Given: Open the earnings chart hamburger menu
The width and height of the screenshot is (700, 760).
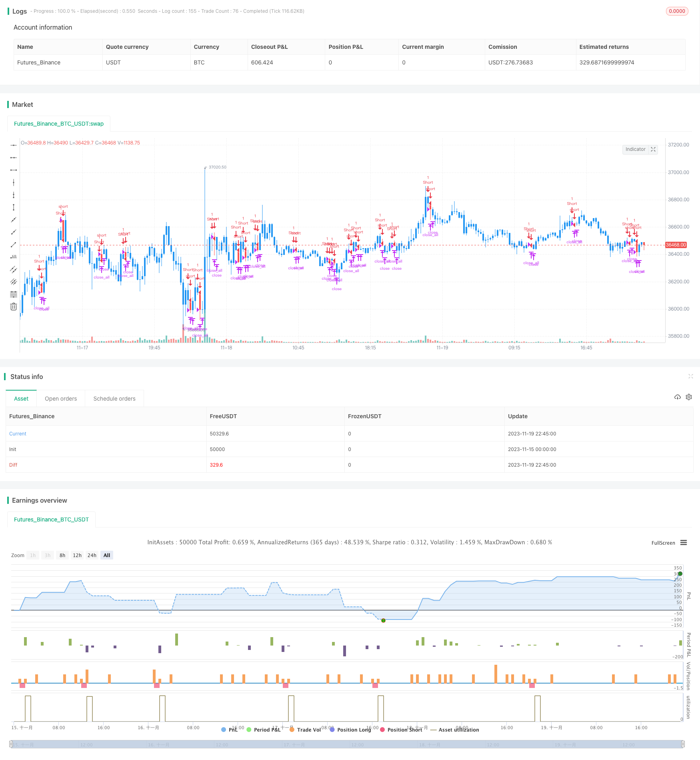Looking at the screenshot, I should pos(684,543).
